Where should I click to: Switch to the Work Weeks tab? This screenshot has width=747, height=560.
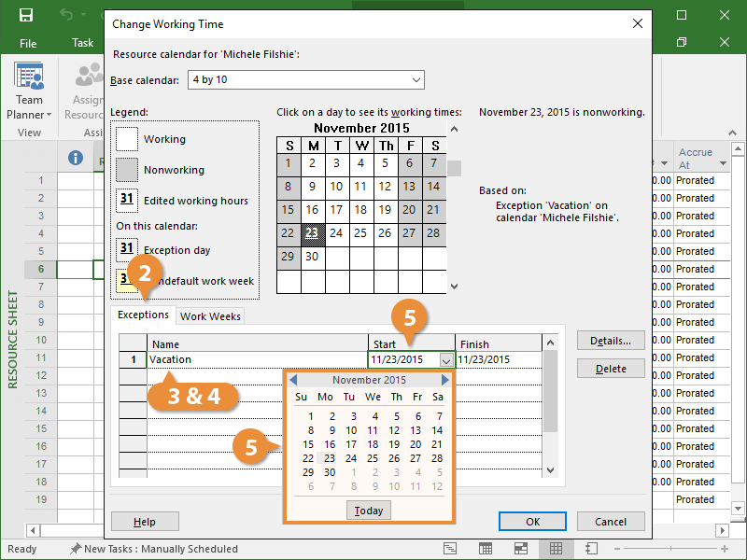click(210, 316)
